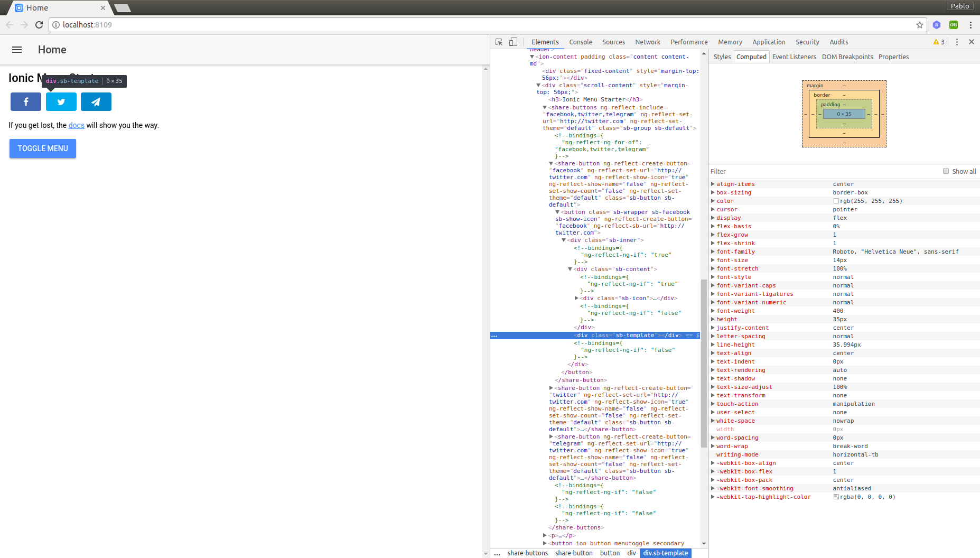Viewport: 980px width, 558px height.
Task: Activate the inspect element picker icon
Action: click(499, 42)
